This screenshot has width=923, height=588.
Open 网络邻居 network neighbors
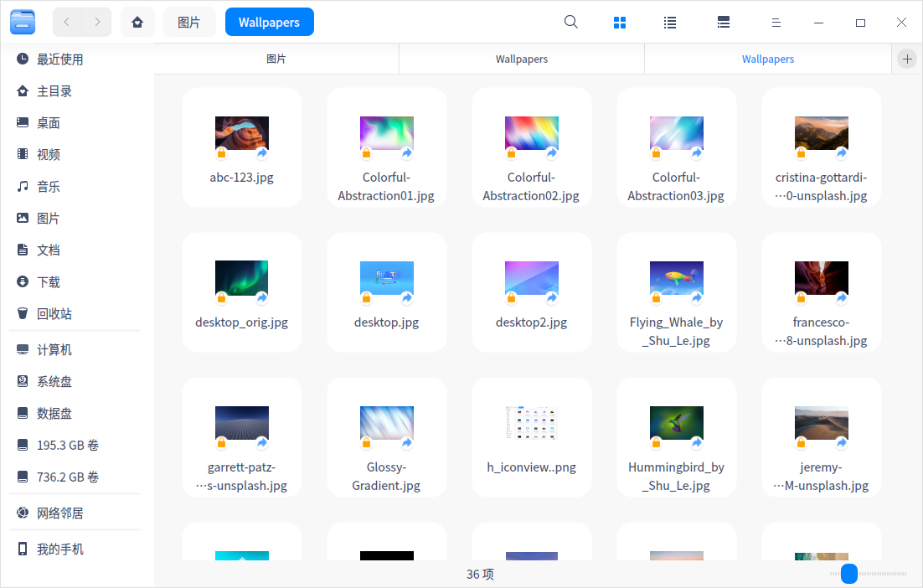(60, 513)
